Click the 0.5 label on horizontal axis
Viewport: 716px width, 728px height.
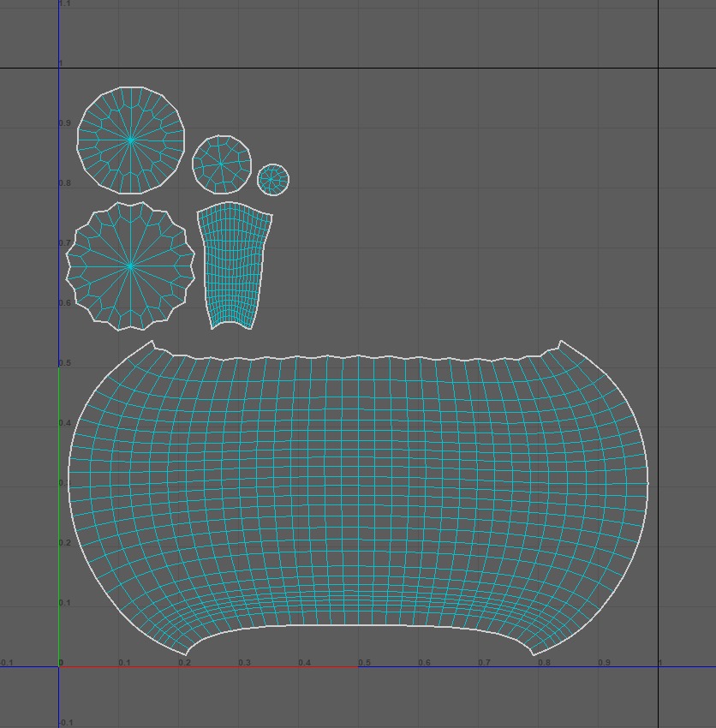pos(365,663)
